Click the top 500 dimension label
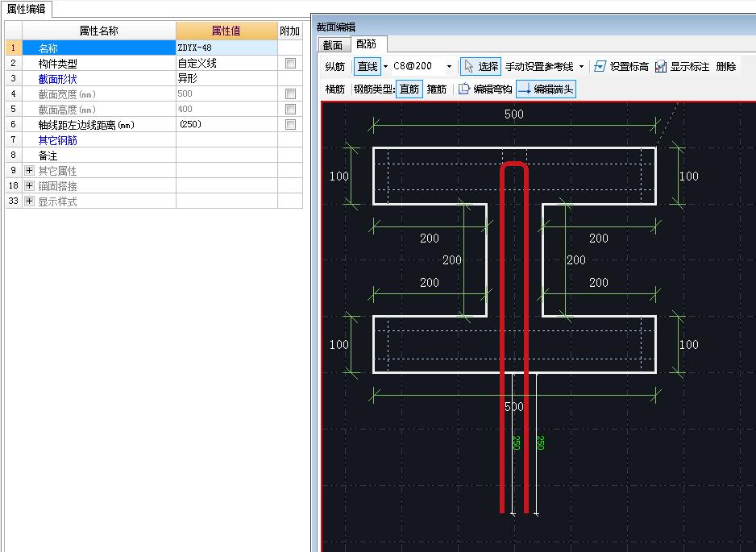The image size is (756, 552). pos(514,114)
